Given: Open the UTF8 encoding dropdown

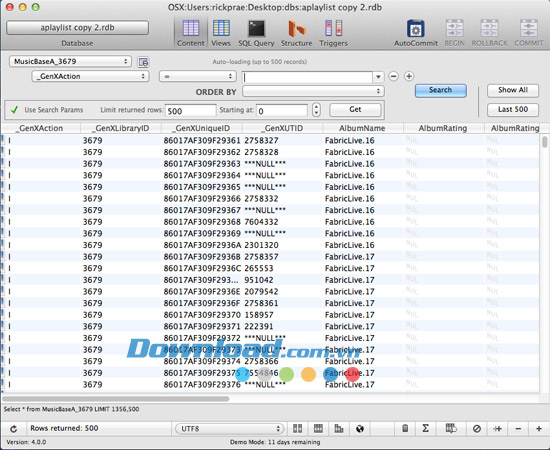Looking at the screenshot, I should click(x=229, y=429).
